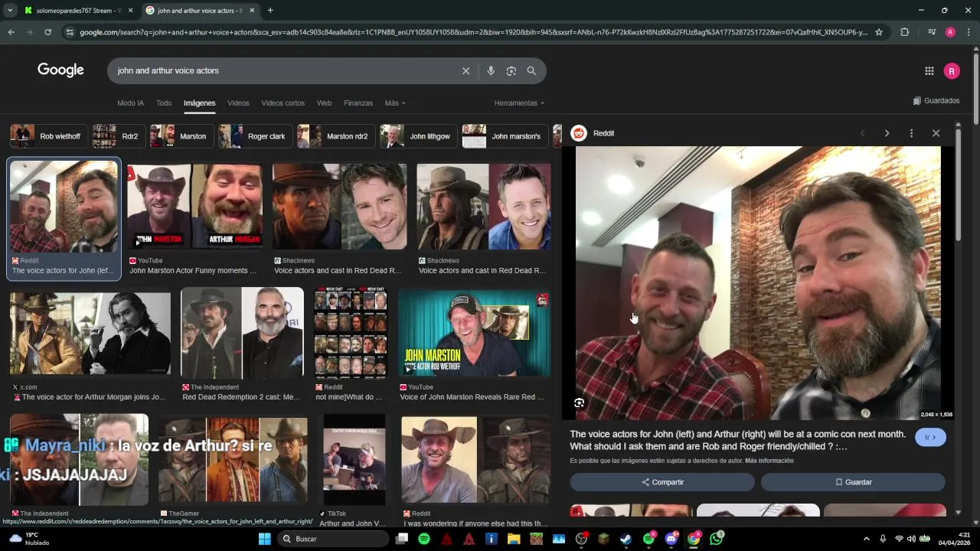Open new browser tab

[270, 11]
